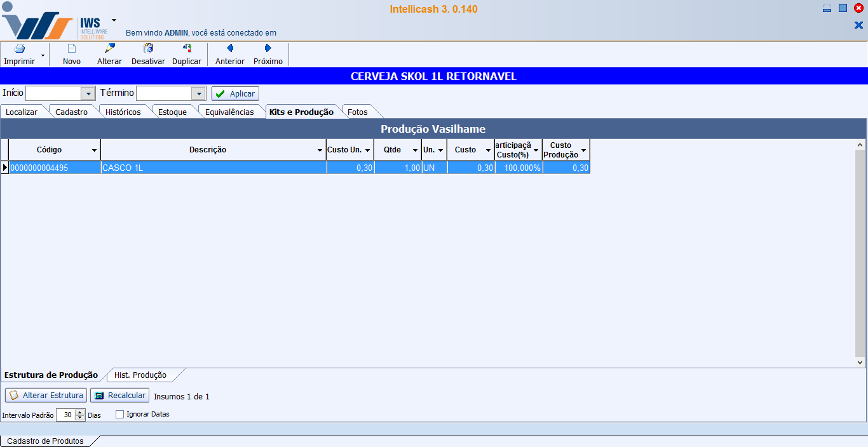Open the Custo column filter arrow

[489, 150]
